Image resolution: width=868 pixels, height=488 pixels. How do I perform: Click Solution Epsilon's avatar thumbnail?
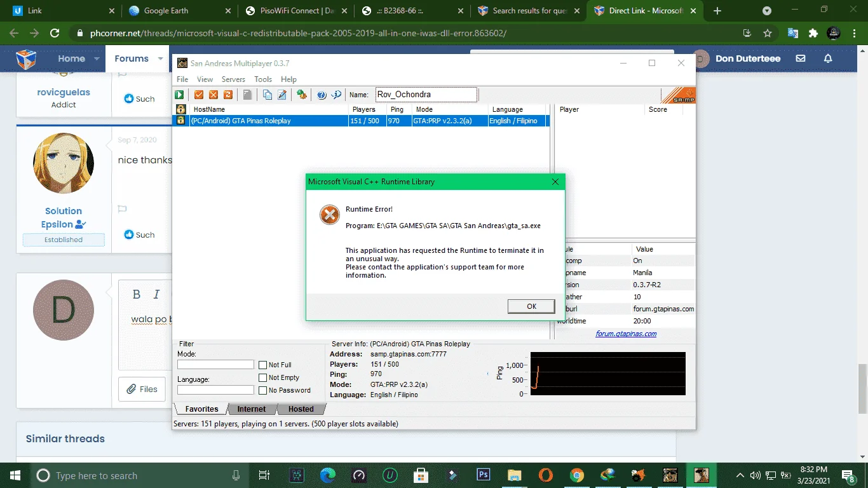tap(64, 164)
